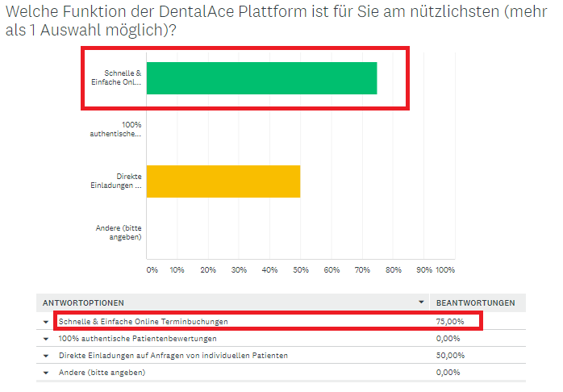This screenshot has width=563, height=392.
Task: Click the 75,00% value
Action: click(x=450, y=322)
